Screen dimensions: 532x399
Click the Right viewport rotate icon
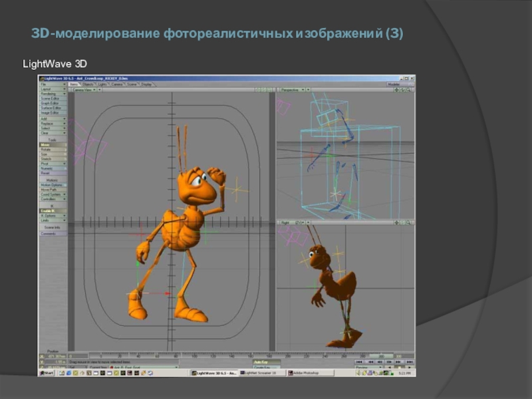tap(402, 223)
